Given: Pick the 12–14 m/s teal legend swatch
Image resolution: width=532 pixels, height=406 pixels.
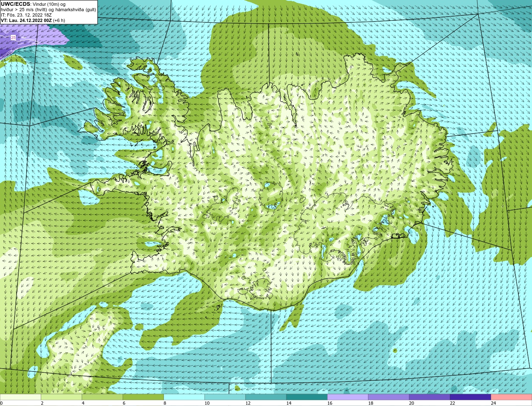Looking at the screenshot, I should [266, 397].
